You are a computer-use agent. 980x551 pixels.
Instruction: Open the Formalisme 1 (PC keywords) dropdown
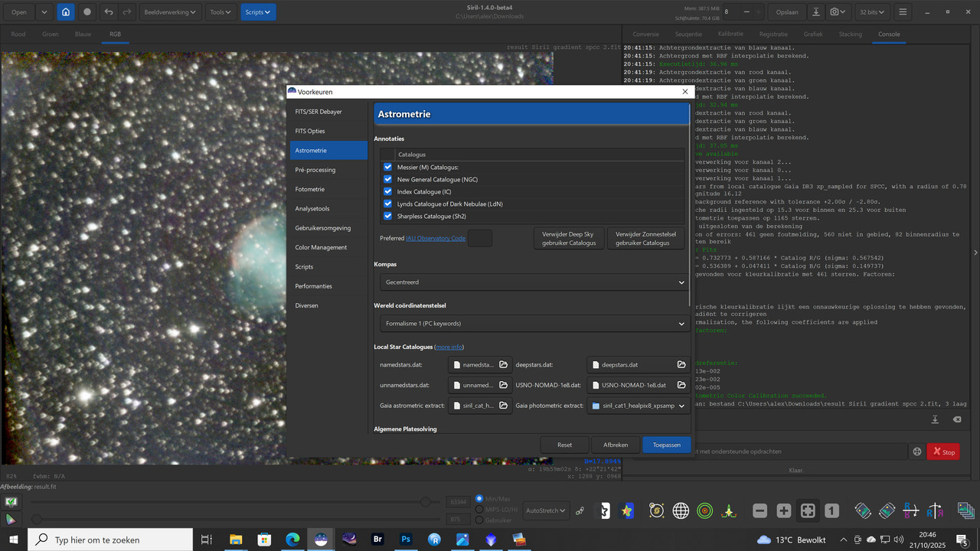point(534,324)
